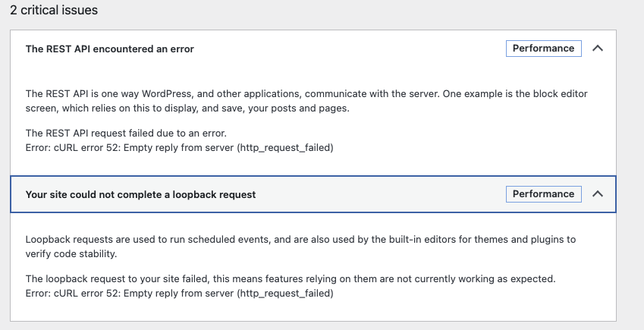
Task: Click the 'The REST API encountered an error' title
Action: 110,49
